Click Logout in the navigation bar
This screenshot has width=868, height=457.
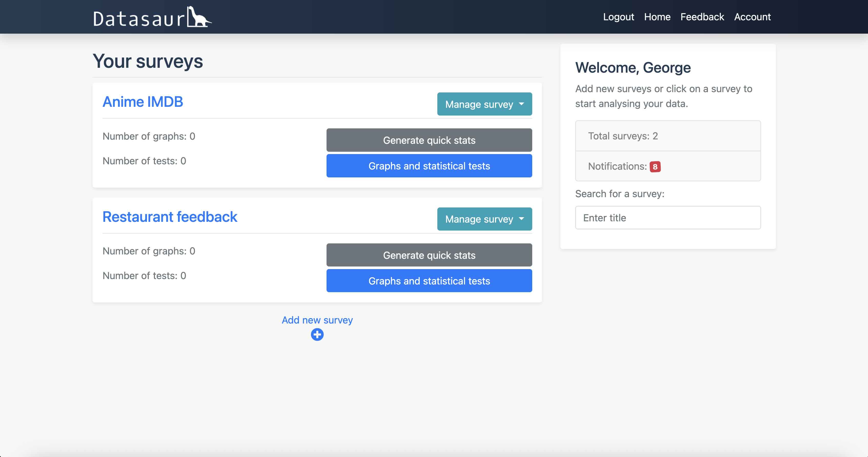coord(618,17)
